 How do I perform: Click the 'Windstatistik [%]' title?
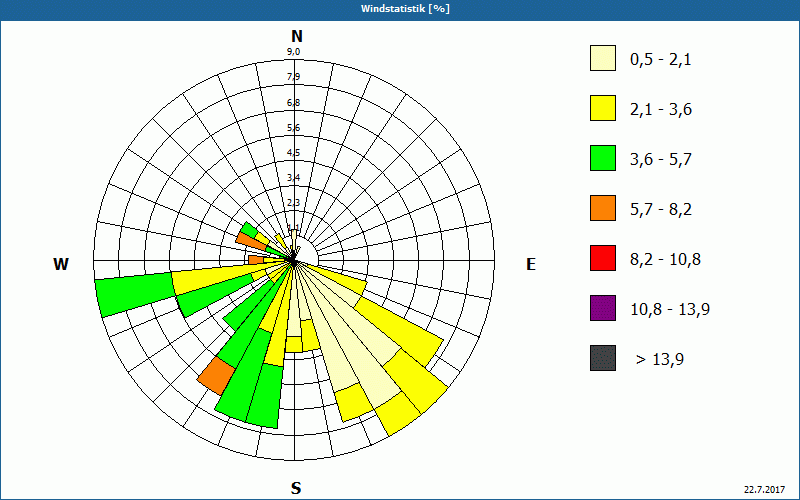click(405, 9)
